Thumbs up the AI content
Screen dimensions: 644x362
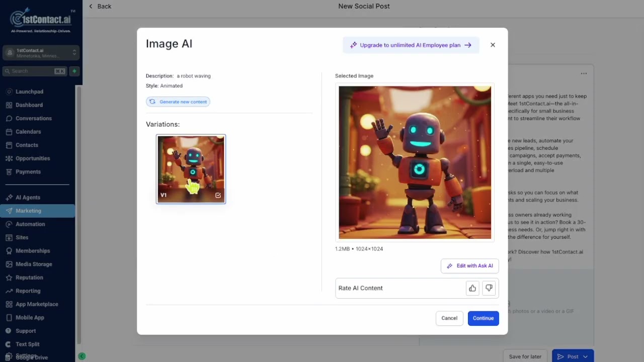(x=472, y=288)
